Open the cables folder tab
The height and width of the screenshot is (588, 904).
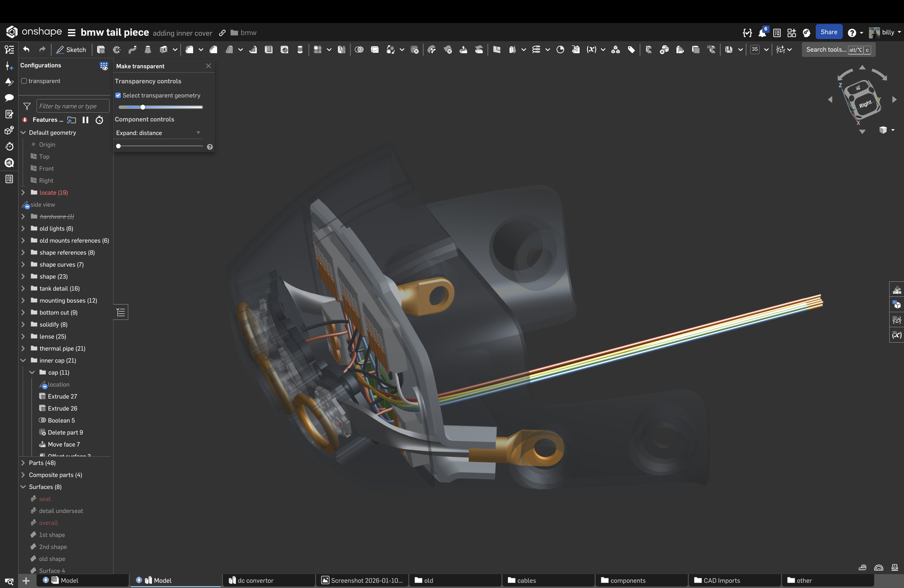click(526, 580)
